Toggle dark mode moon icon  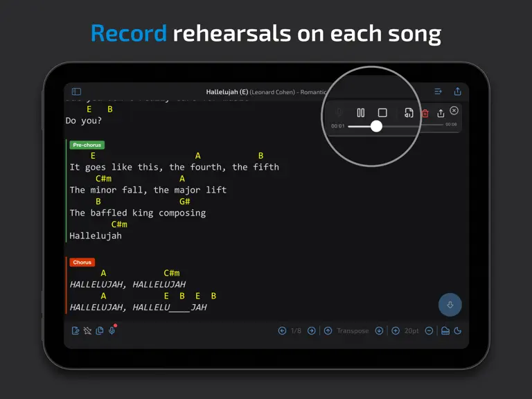tap(457, 330)
